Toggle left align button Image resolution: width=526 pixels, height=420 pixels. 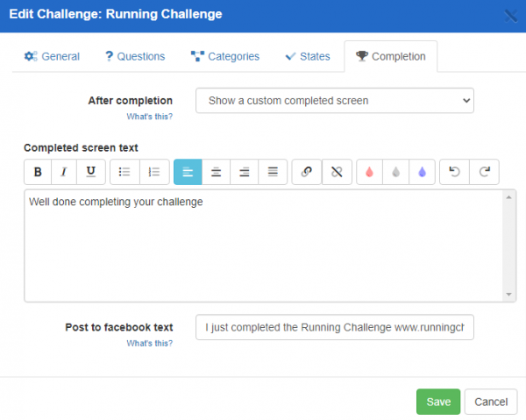click(x=188, y=172)
